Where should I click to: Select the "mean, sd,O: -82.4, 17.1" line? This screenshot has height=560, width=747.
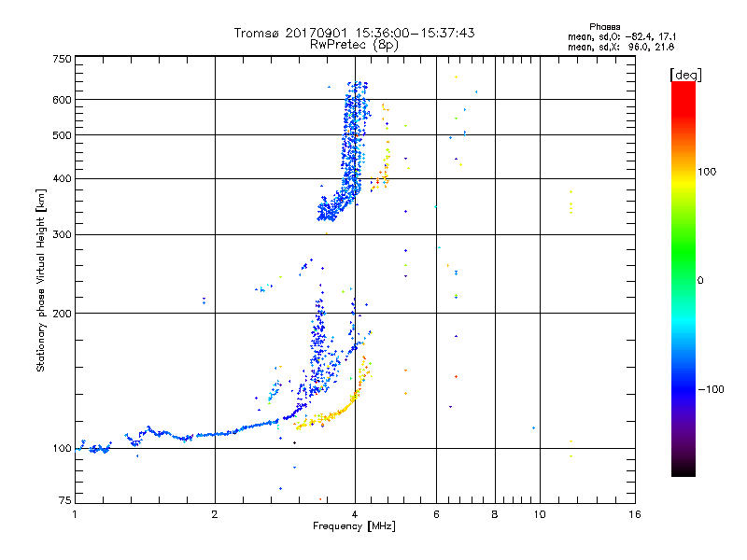pos(622,36)
